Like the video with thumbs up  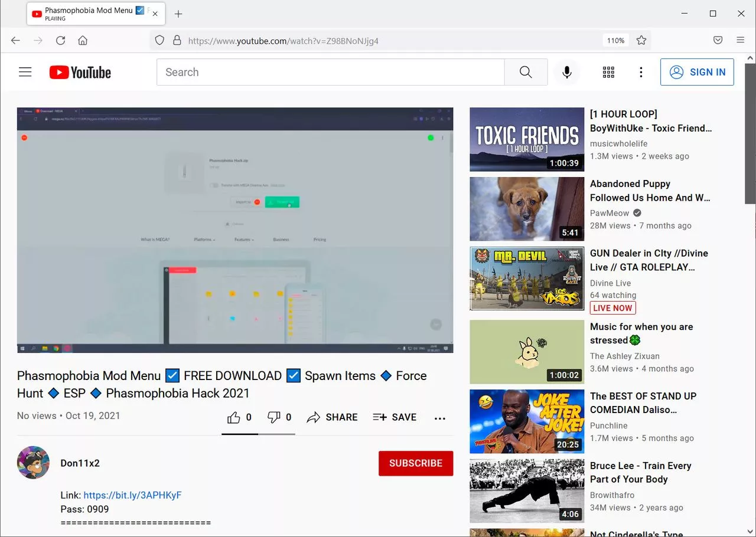tap(234, 417)
